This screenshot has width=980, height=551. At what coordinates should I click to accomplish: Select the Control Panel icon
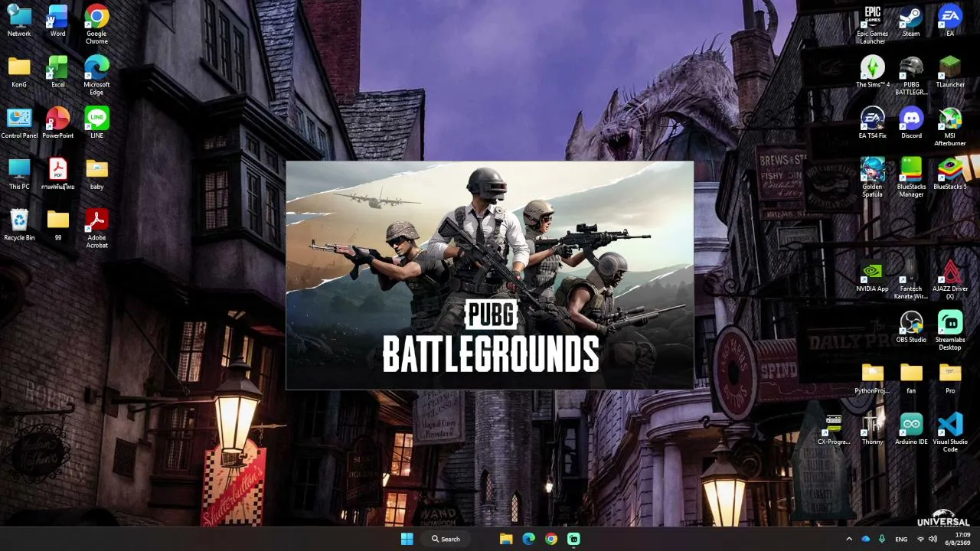point(19,123)
